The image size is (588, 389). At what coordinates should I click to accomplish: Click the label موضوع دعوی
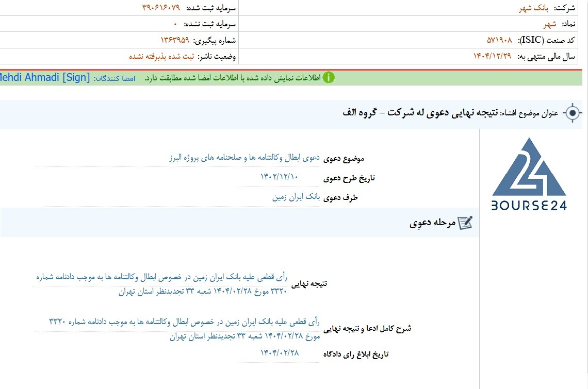click(344, 159)
